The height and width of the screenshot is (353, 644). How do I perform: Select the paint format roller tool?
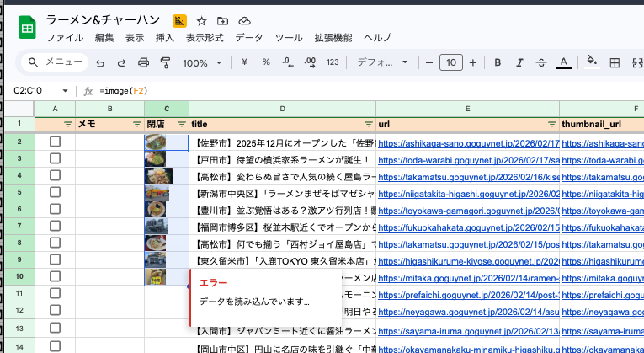coord(165,62)
